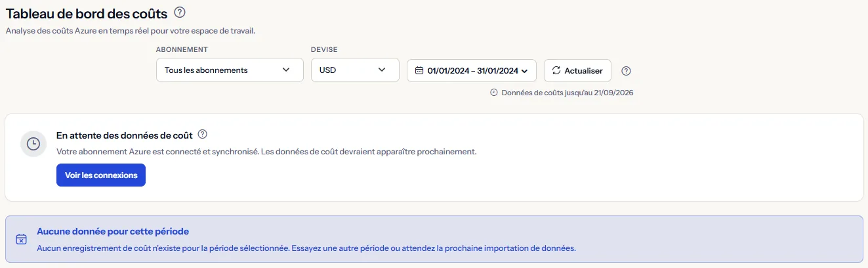The image size is (868, 268).
Task: Click the help icon next to Actualiser
Action: tap(626, 71)
